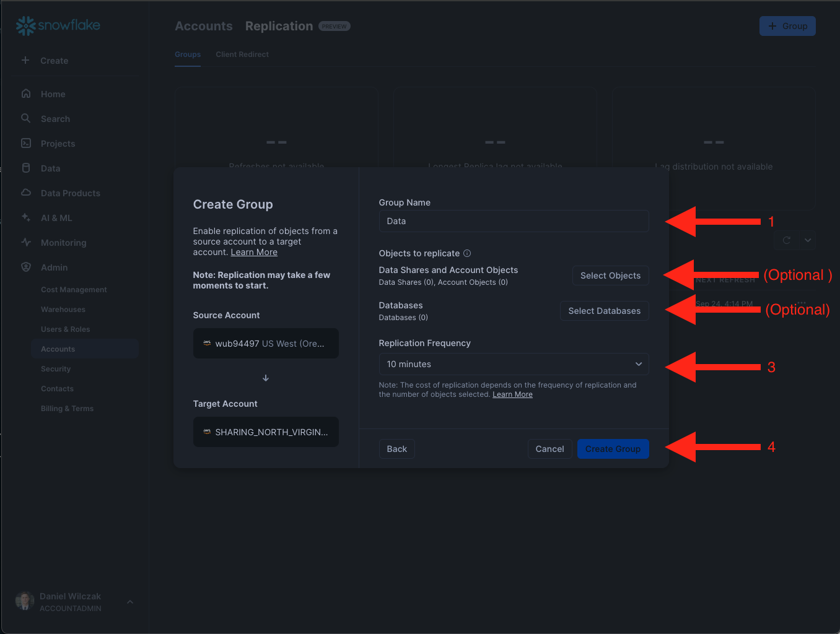Click the Snowflake logo icon
The width and height of the screenshot is (840, 634).
[x=25, y=25]
